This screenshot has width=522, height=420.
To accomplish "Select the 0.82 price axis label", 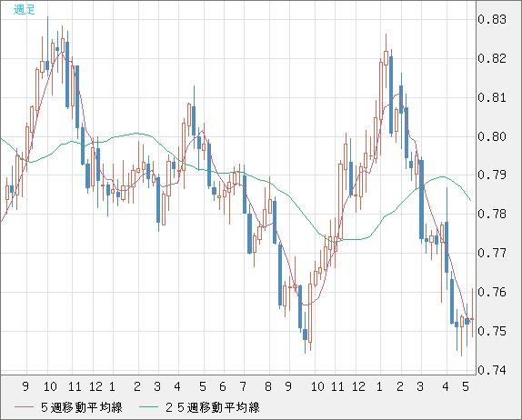I will coord(492,58).
